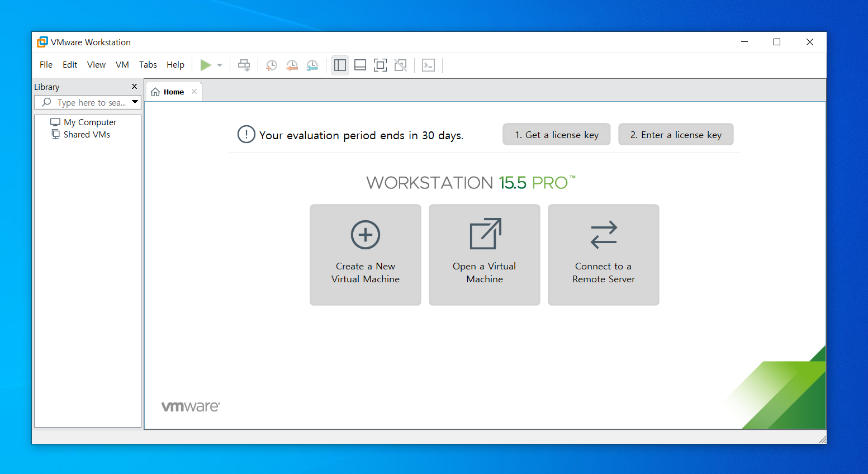
Task: Click Open a Virtual Machine tile
Action: (x=485, y=255)
